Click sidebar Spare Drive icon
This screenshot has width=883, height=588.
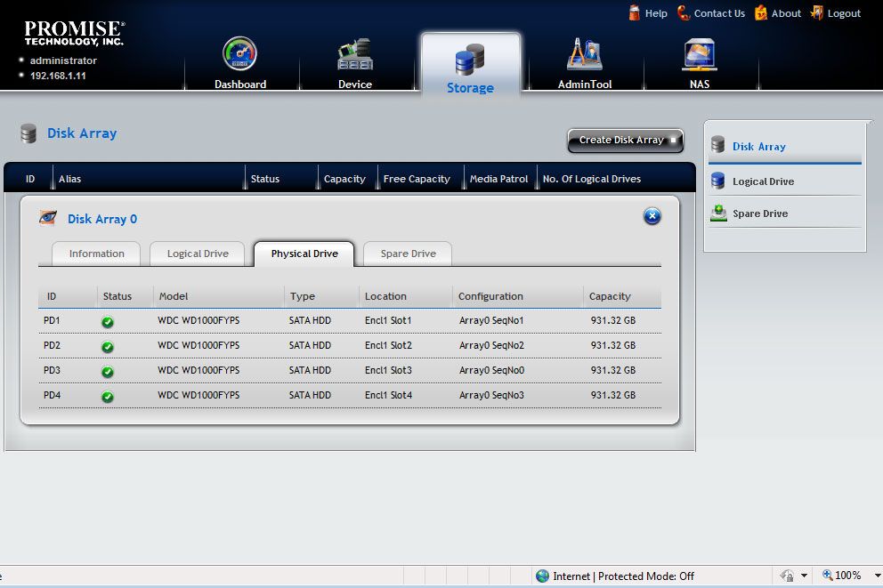coord(718,213)
